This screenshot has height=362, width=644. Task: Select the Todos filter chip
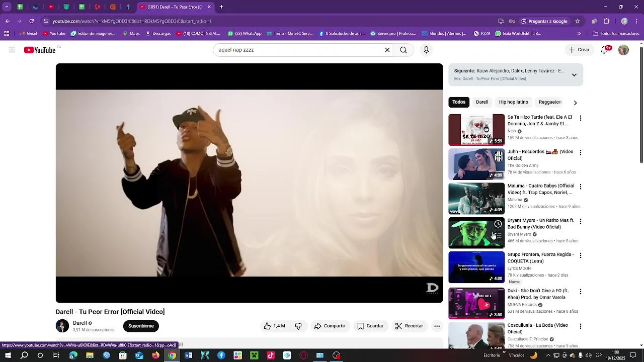[459, 102]
